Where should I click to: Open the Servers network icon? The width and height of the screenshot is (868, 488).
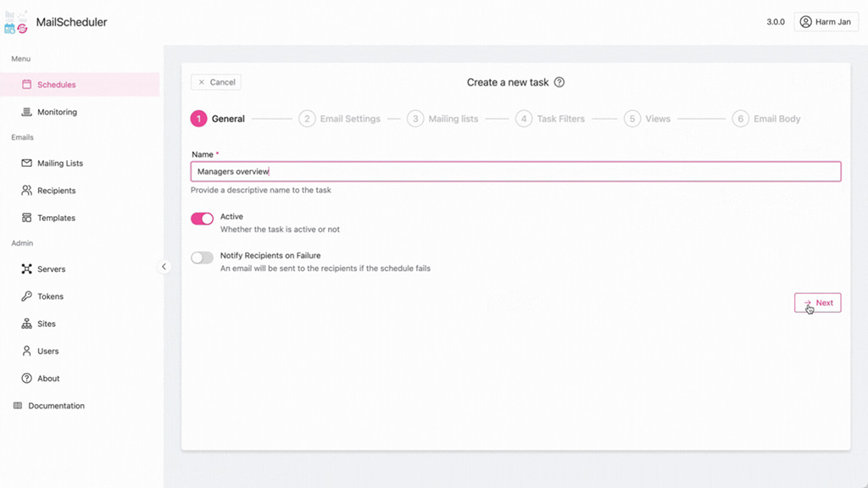(x=26, y=269)
